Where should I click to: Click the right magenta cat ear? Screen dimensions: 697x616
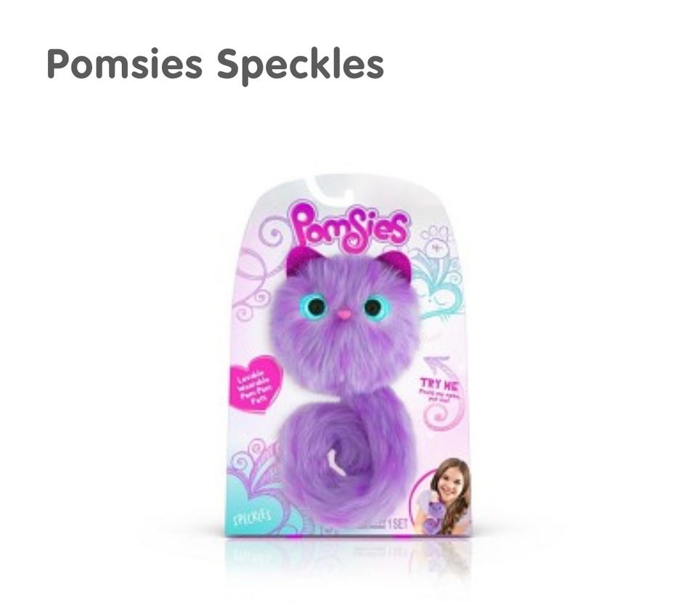[x=396, y=265]
